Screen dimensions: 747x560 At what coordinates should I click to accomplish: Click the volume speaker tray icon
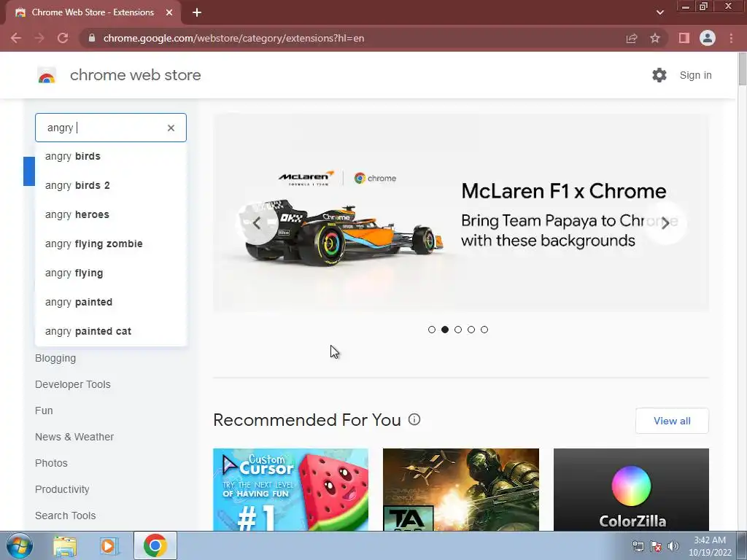[x=673, y=546]
